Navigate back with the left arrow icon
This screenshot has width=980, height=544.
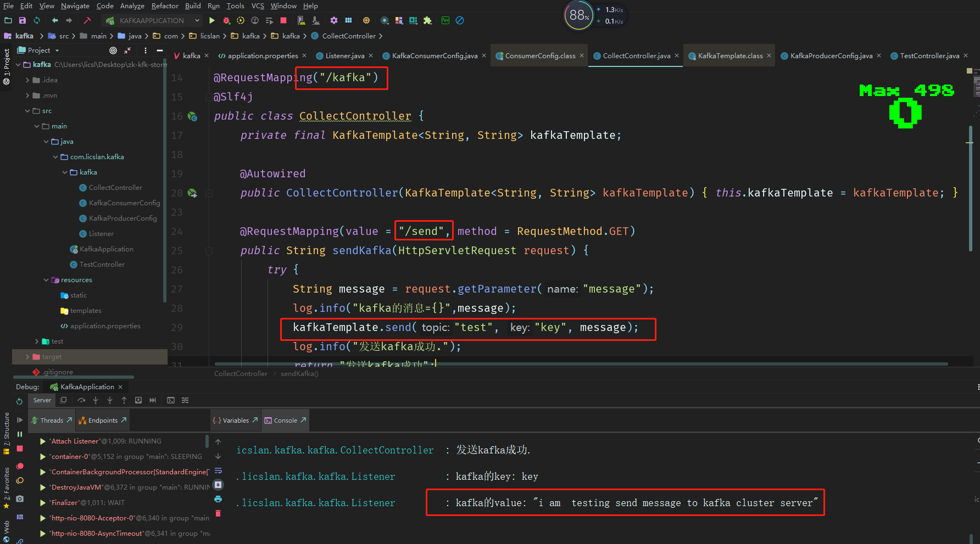tap(55, 20)
